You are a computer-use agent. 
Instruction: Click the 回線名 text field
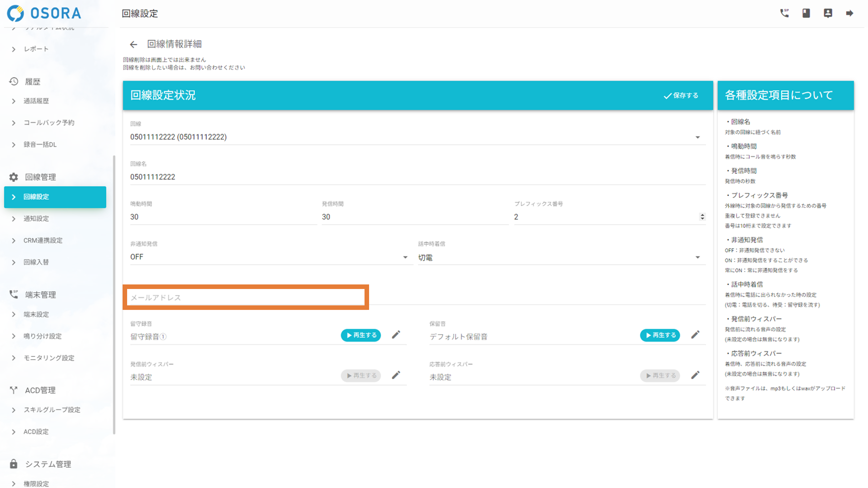coord(417,177)
